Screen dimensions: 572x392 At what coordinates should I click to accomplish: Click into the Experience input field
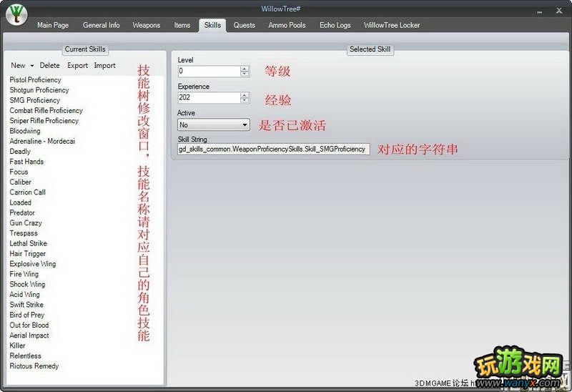[209, 97]
